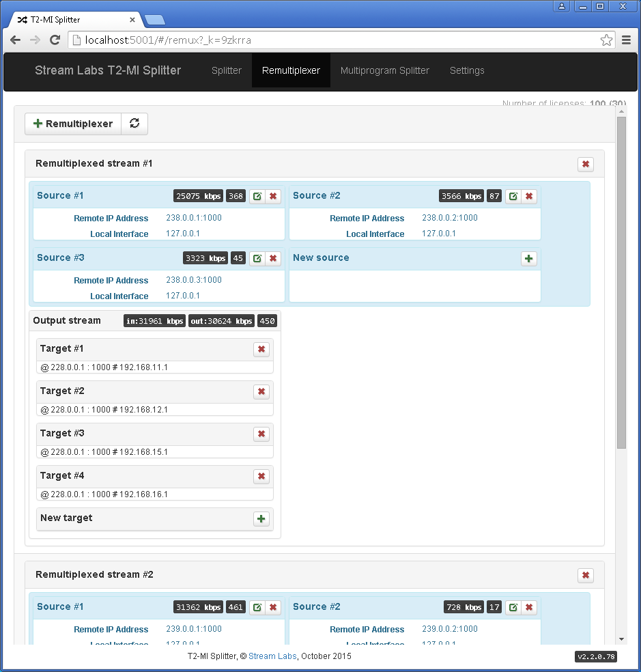Delete Remultiplexed stream #2

(586, 575)
